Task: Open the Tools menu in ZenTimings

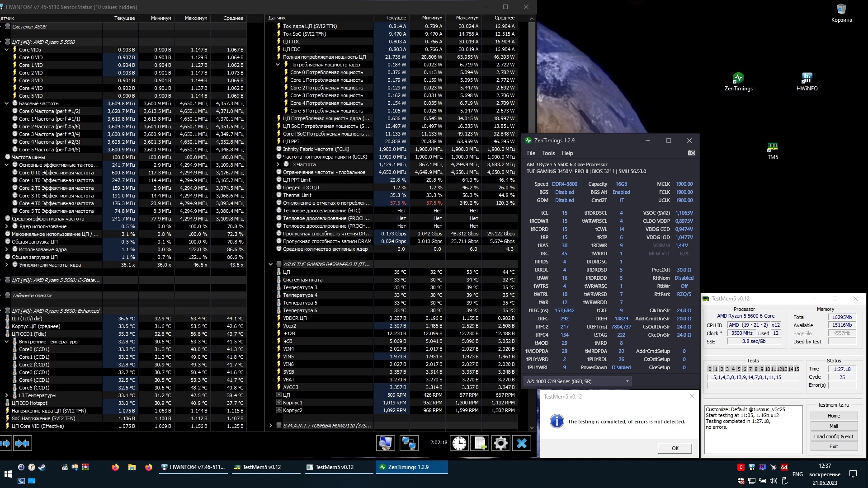Action: [x=548, y=153]
